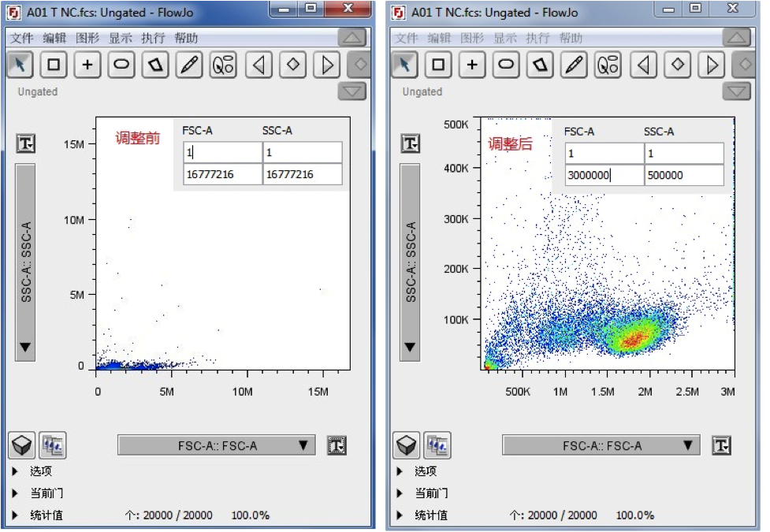Screen dimensions: 770x532
Task: Click the SSC-A max field showing 500000
Action: click(683, 175)
